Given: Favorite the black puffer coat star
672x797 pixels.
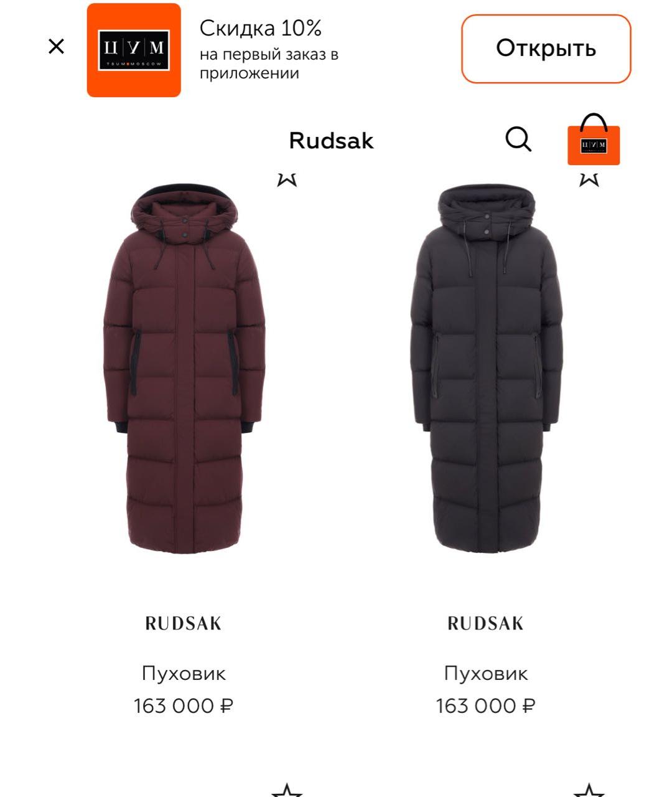Looking at the screenshot, I should coord(589,179).
